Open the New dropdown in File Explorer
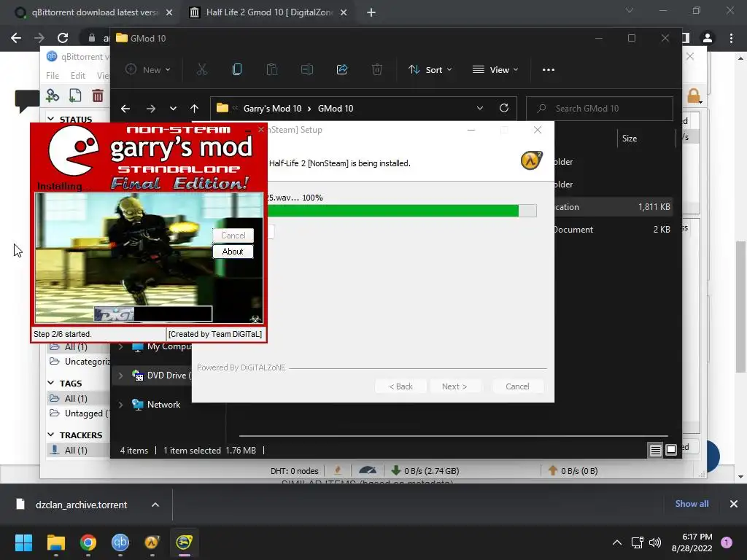Screen dimensions: 747x560 [147, 69]
